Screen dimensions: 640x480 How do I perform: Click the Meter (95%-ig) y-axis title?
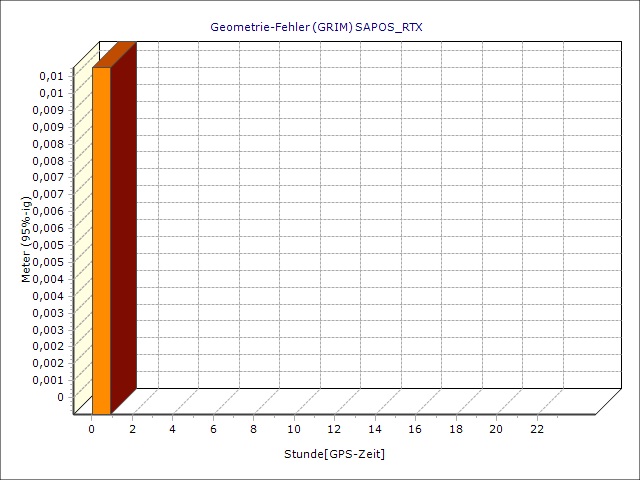[x=27, y=238]
